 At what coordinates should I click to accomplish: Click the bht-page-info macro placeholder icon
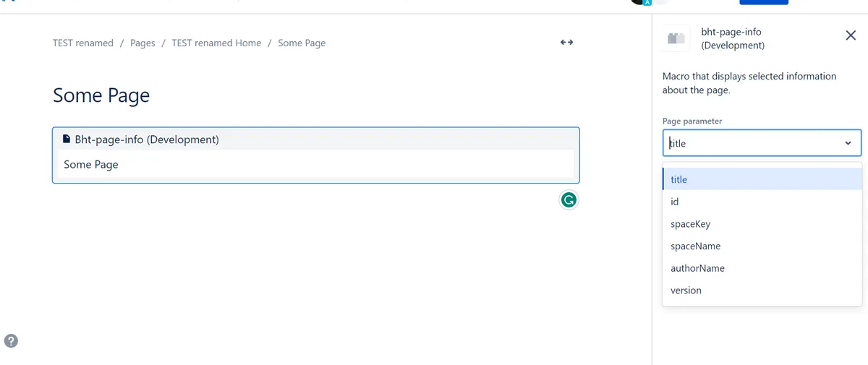(677, 39)
